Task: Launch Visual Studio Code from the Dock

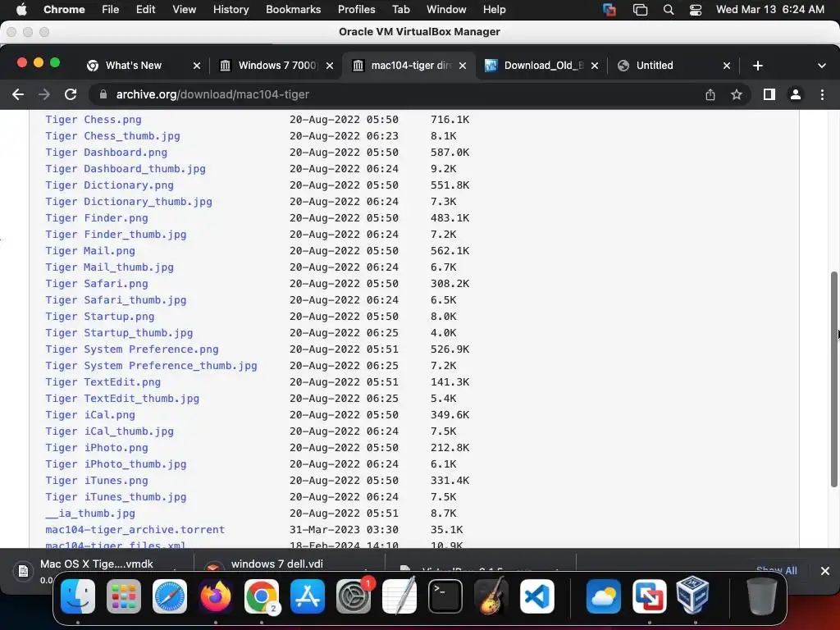Action: (x=537, y=596)
